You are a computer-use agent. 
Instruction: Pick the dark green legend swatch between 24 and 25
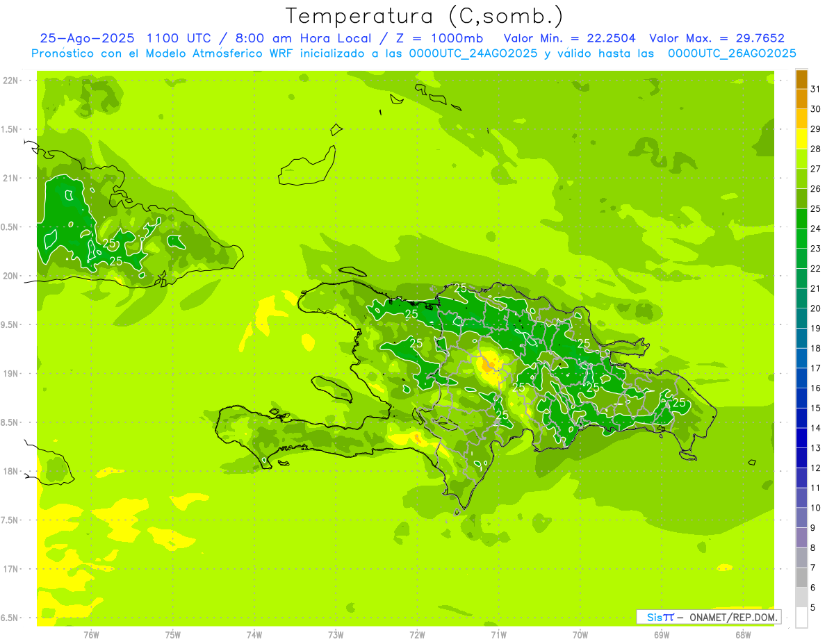point(801,219)
